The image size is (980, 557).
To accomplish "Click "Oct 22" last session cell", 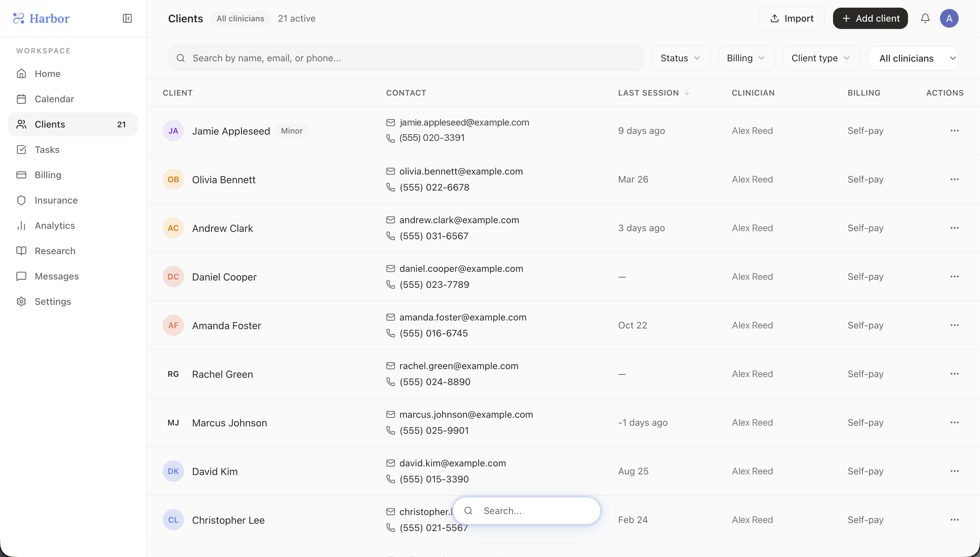I will coord(632,325).
